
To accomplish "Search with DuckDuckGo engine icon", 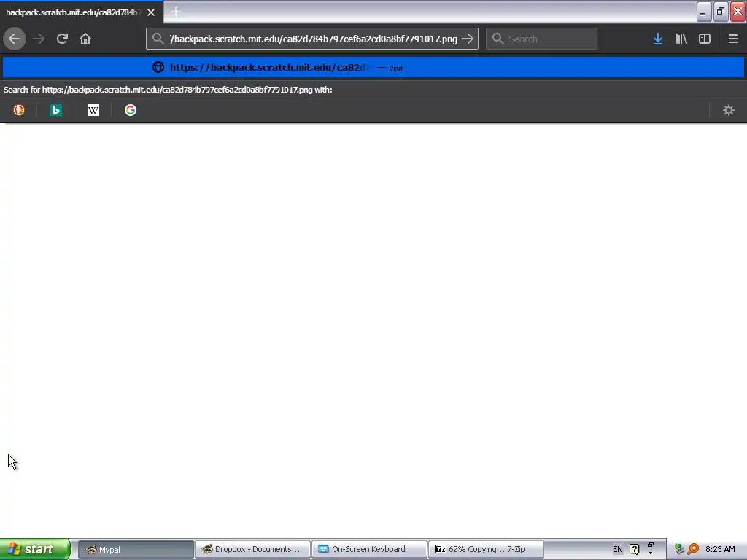I will pyautogui.click(x=18, y=110).
